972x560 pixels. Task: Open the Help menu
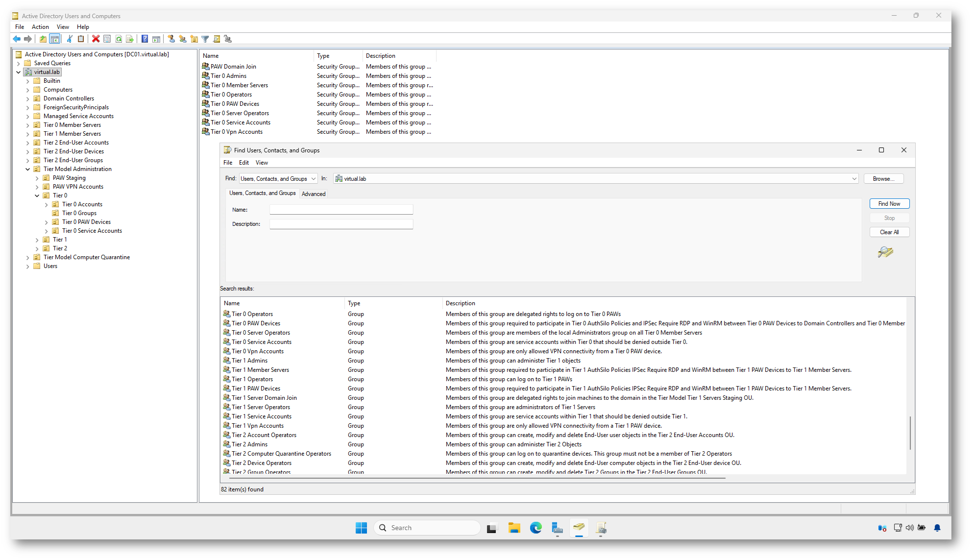83,27
